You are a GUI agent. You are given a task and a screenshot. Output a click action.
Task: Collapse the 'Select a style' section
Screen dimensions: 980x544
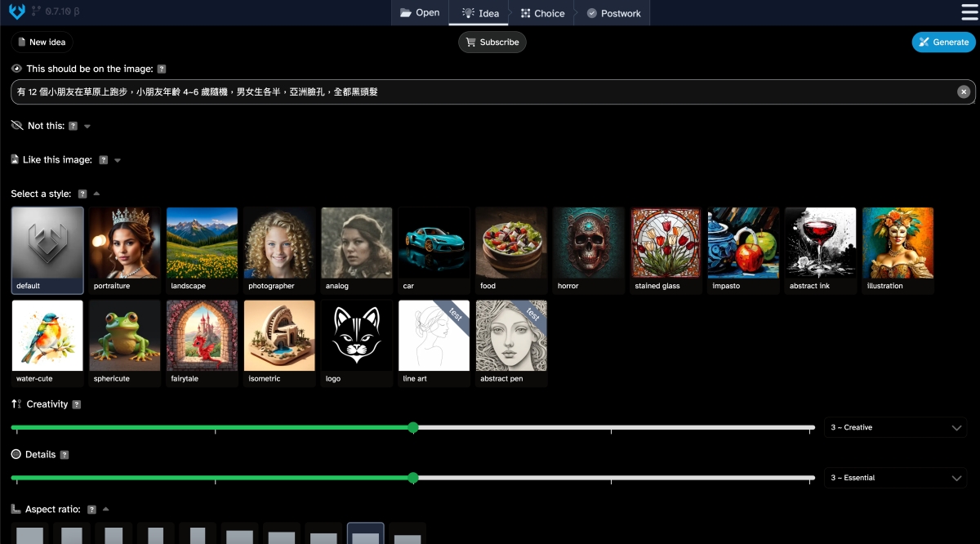96,194
